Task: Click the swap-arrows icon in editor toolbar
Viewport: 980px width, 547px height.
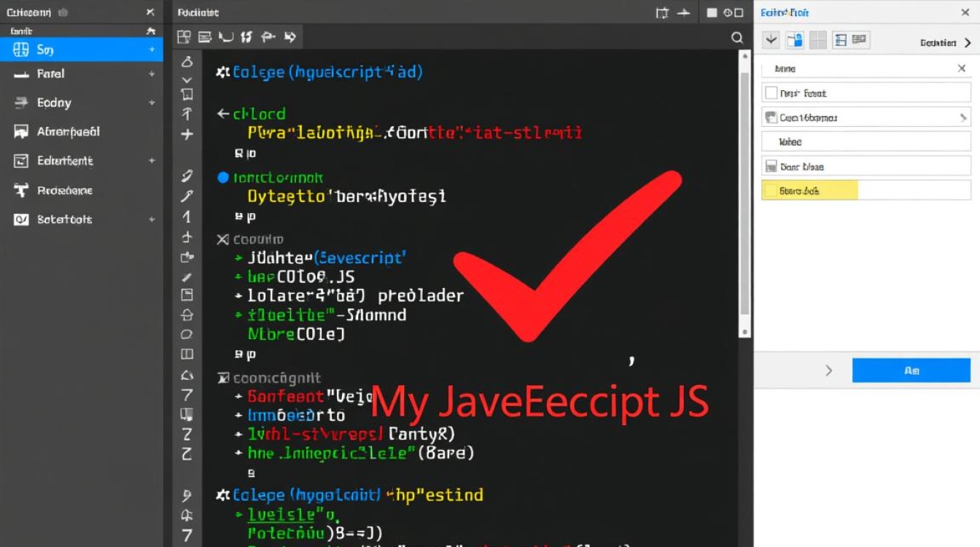Action: 246,37
